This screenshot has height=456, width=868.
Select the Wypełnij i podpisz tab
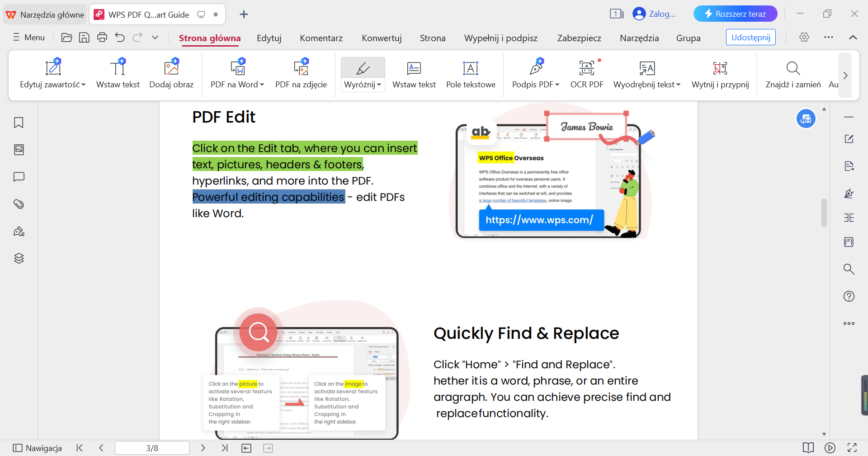500,38
